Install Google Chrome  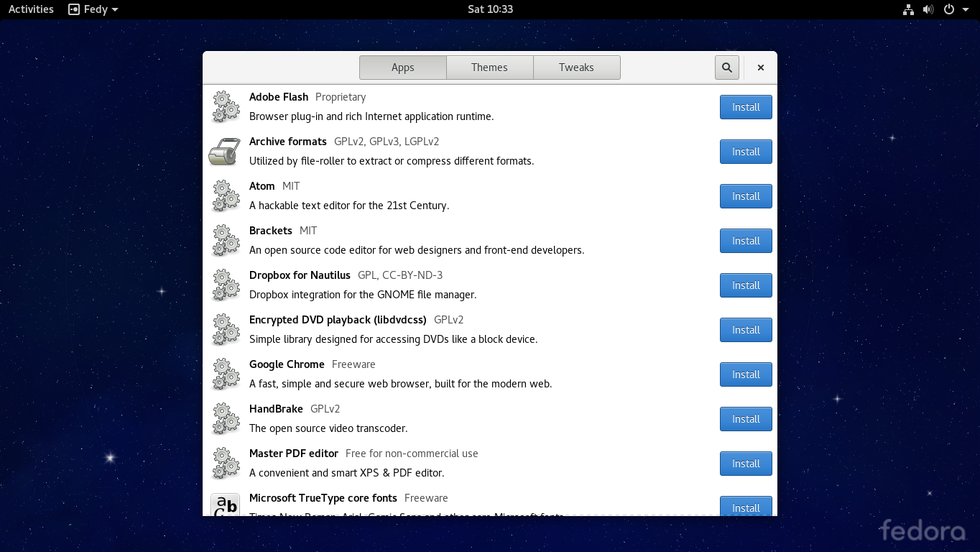[x=746, y=374]
